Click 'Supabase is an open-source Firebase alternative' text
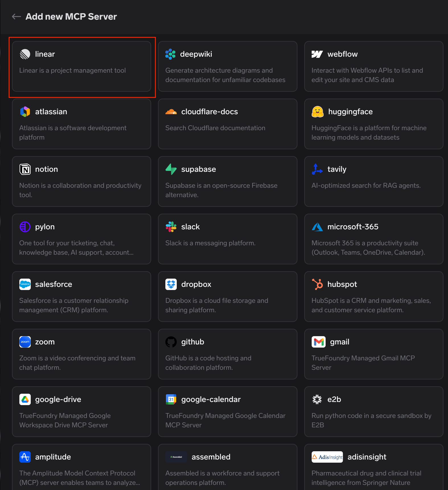The image size is (448, 490). tap(221, 190)
